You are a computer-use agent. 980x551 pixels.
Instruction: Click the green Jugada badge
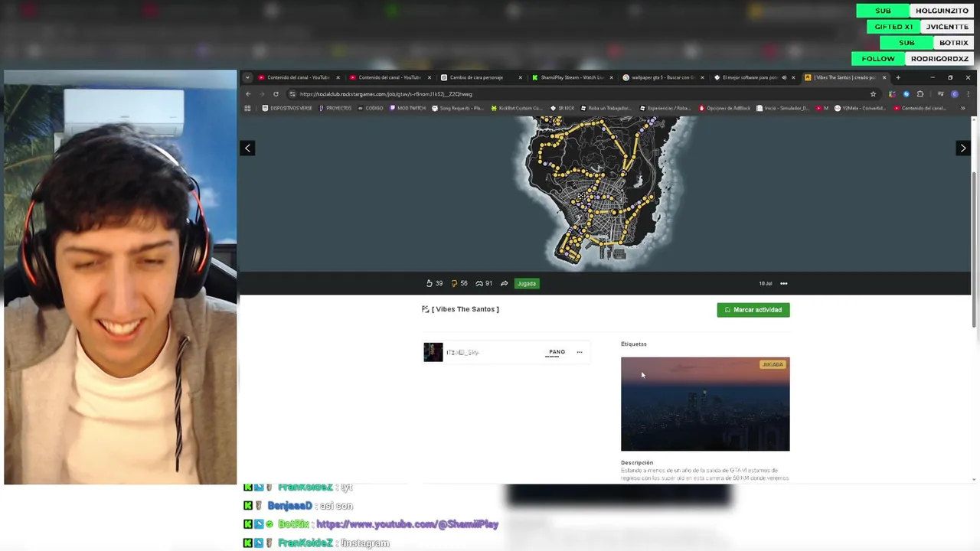526,283
